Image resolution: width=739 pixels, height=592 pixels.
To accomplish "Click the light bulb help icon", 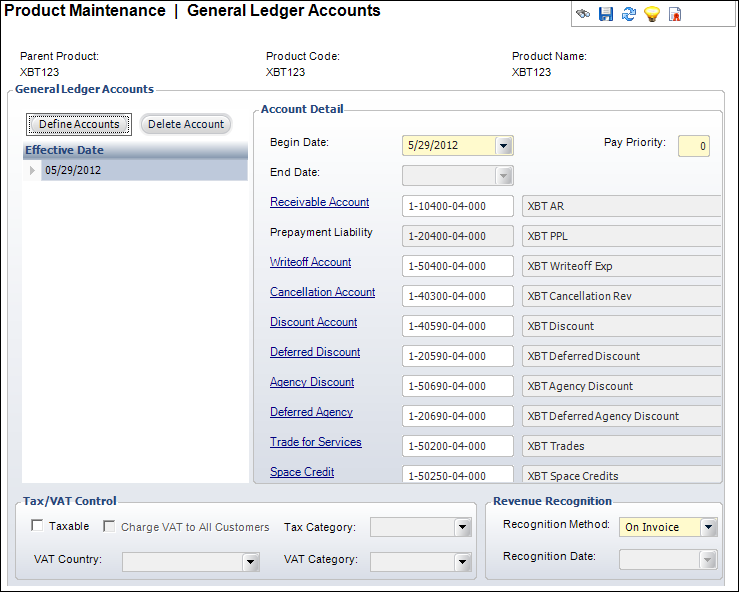I will click(x=651, y=14).
